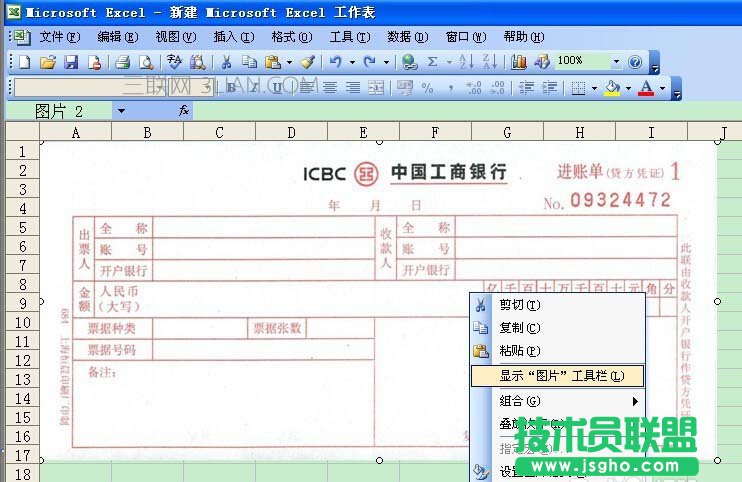The height and width of the screenshot is (482, 742).
Task: Open Standard toolbar options arrow
Action: click(x=655, y=62)
